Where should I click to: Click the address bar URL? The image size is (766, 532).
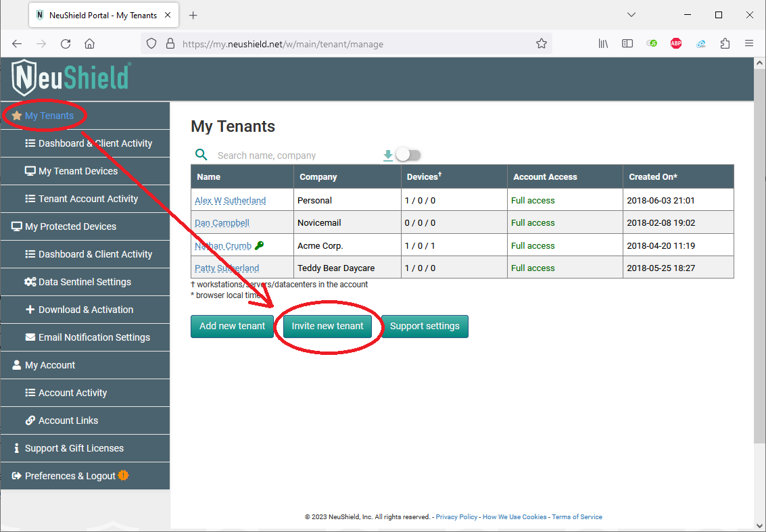click(x=283, y=44)
